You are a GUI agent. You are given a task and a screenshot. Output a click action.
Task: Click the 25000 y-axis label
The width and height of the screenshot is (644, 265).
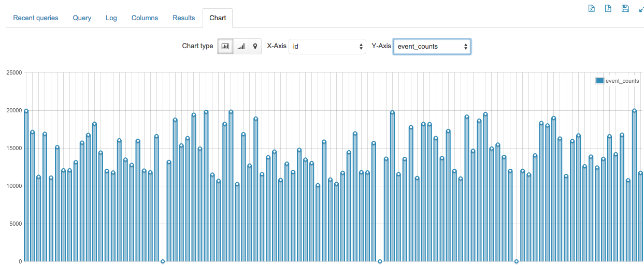pyautogui.click(x=13, y=73)
